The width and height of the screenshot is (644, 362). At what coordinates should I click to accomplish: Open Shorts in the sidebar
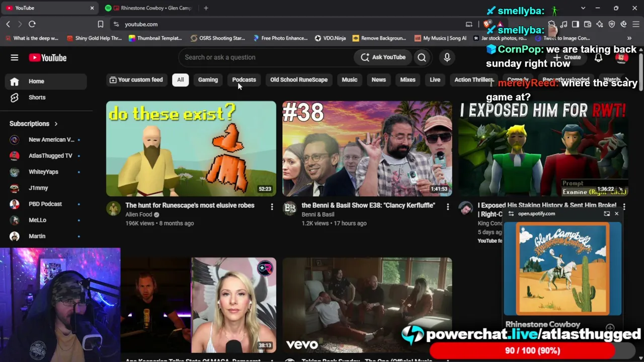coord(46,98)
